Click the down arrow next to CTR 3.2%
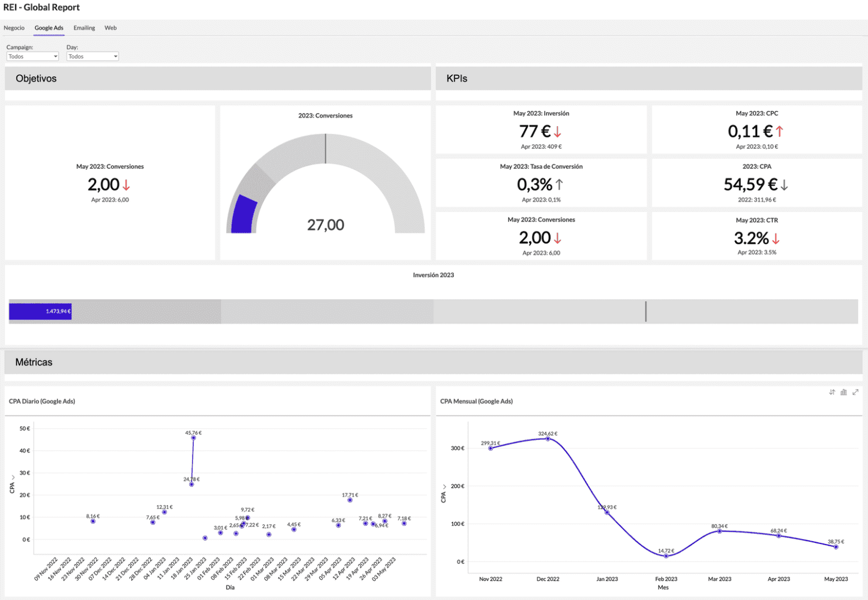The height and width of the screenshot is (600, 868). pyautogui.click(x=777, y=239)
